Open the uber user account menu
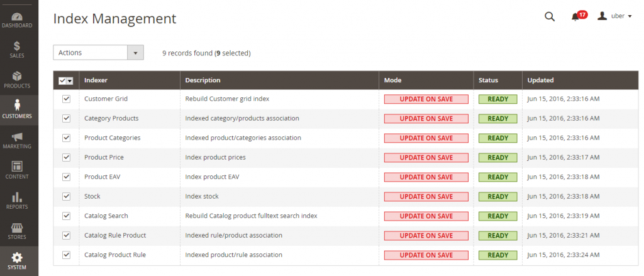 click(614, 16)
